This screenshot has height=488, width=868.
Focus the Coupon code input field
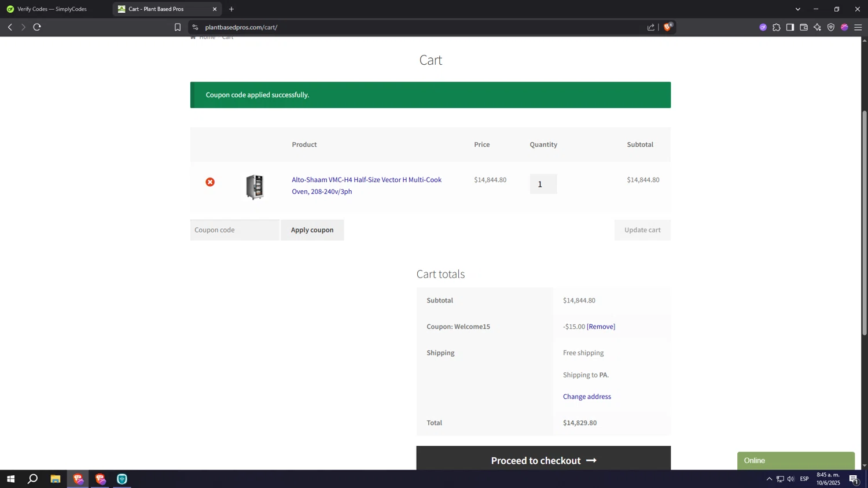click(234, 230)
